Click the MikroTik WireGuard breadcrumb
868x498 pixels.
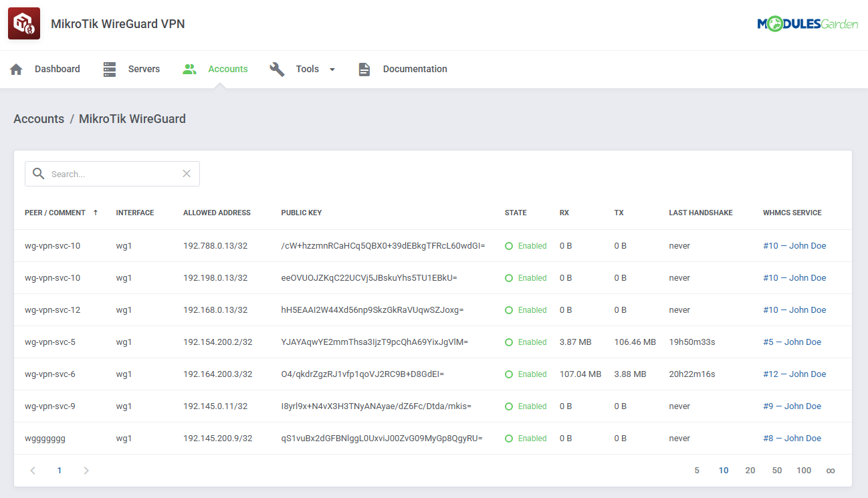point(132,119)
